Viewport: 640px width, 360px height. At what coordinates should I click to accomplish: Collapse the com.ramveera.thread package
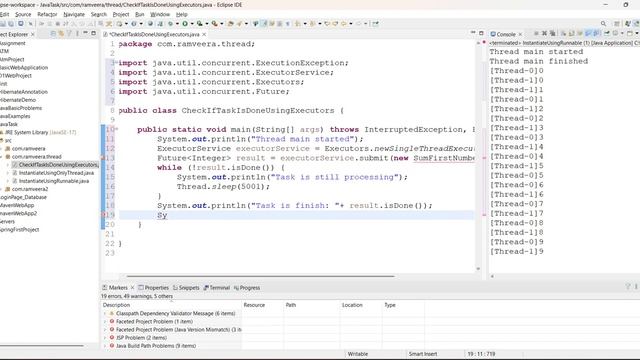click(2, 157)
